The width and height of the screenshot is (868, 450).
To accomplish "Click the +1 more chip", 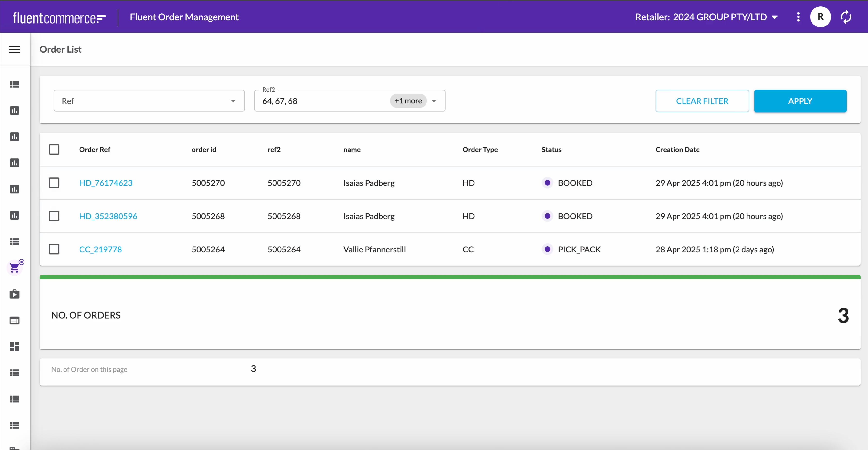I will coord(408,101).
